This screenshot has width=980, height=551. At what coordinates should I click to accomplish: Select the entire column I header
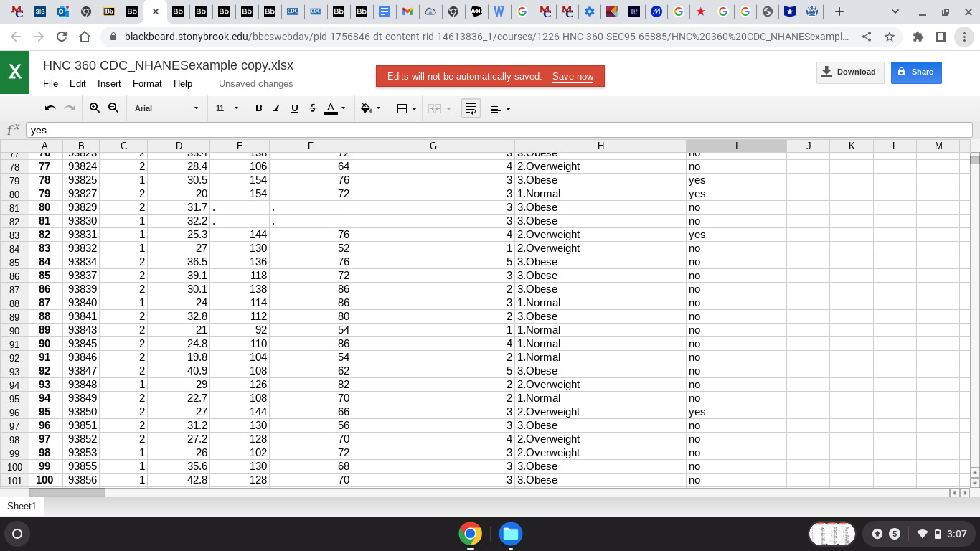tap(736, 146)
